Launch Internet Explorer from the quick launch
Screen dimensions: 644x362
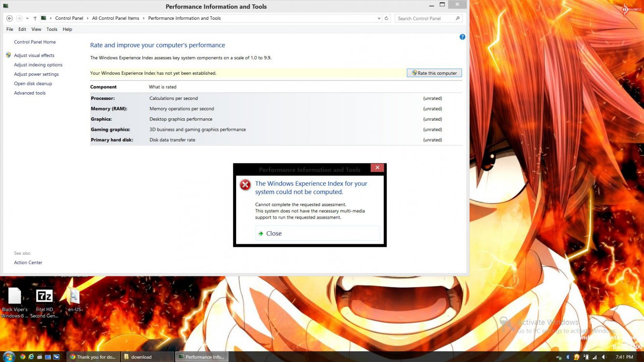[31, 357]
